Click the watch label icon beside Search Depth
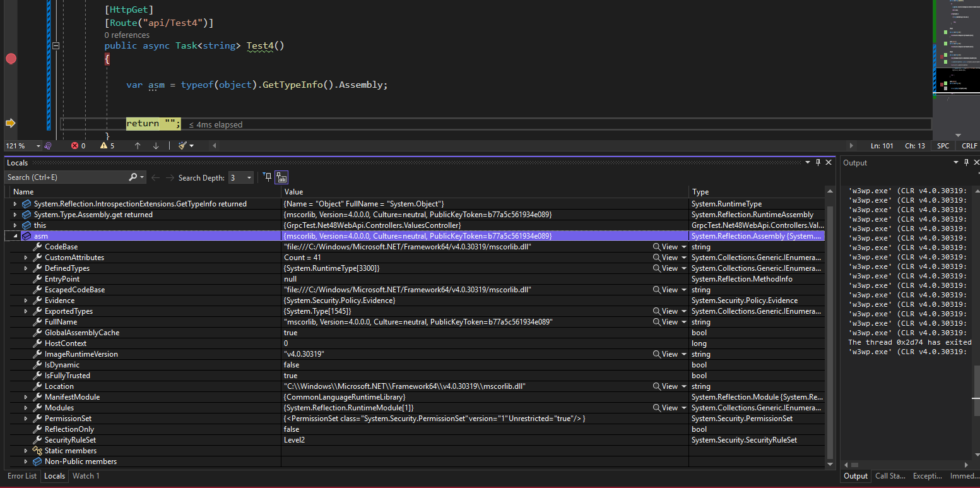Image resolution: width=980 pixels, height=488 pixels. pyautogui.click(x=281, y=177)
